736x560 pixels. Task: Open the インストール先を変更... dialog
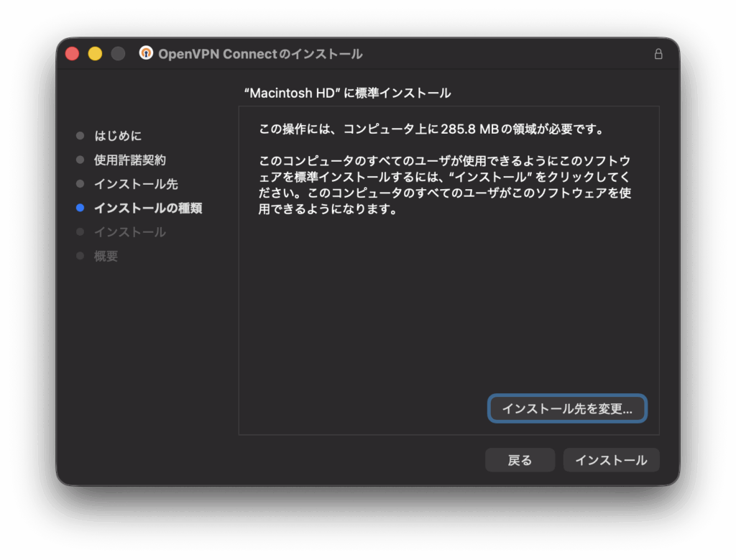(567, 408)
